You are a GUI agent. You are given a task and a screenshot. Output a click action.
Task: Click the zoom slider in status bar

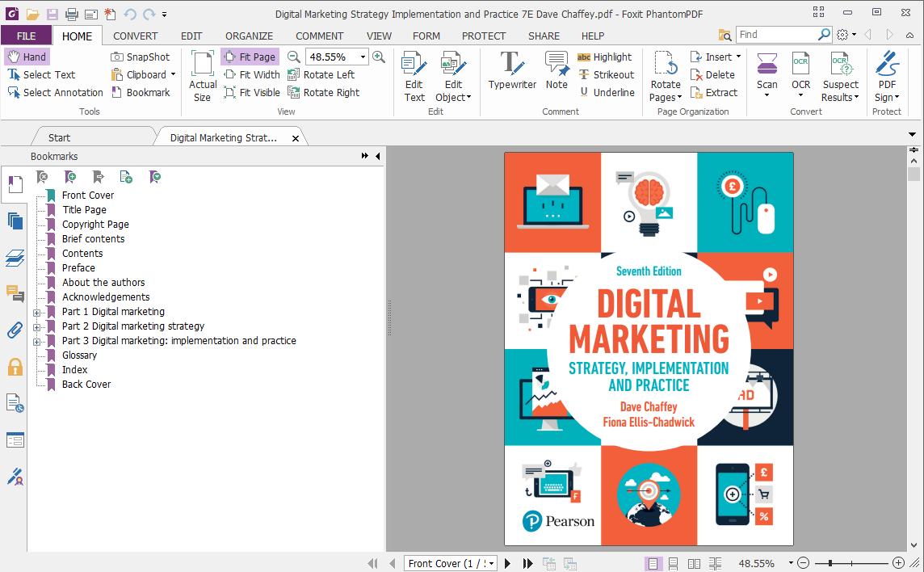[x=850, y=563]
